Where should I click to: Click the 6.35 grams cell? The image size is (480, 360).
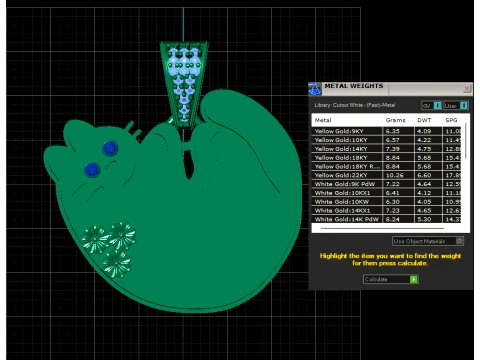pyautogui.click(x=398, y=131)
